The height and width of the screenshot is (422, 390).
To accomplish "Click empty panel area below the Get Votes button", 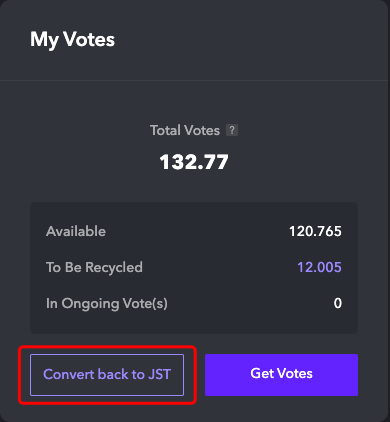I will [281, 408].
